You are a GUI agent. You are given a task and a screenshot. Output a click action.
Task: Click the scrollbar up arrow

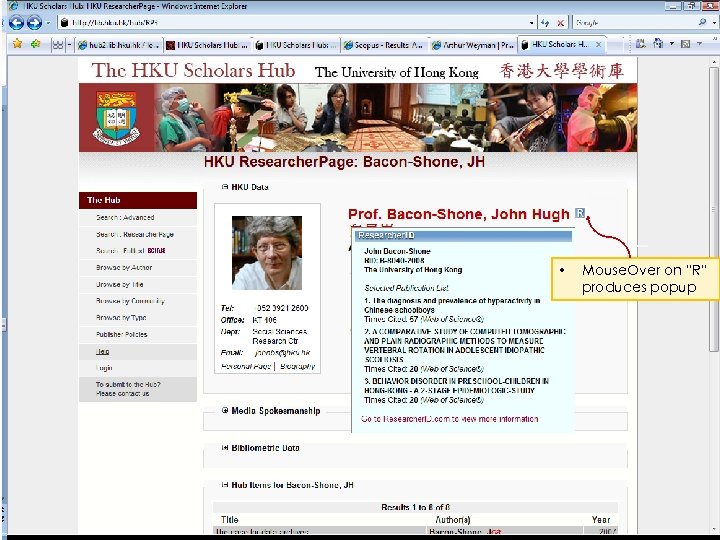(x=713, y=61)
